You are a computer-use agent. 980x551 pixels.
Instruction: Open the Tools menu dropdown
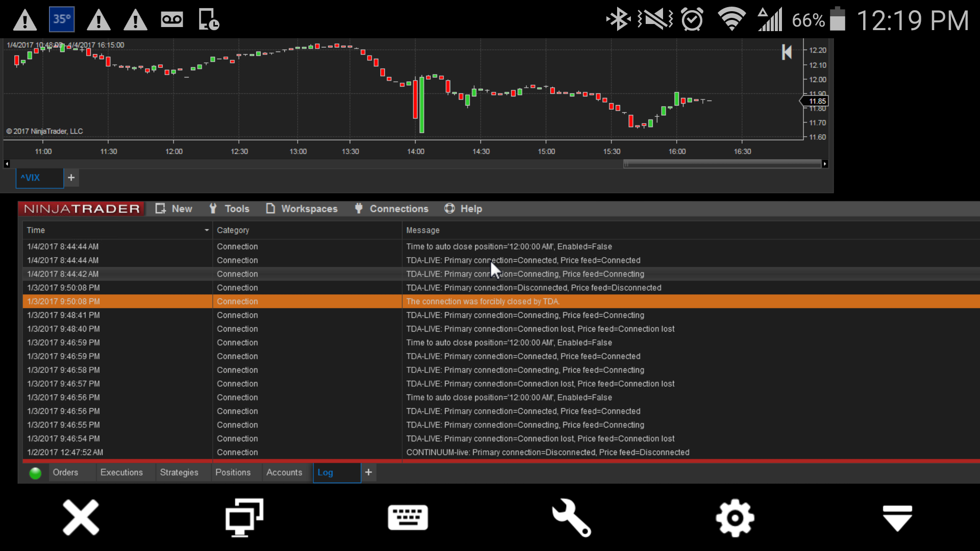click(x=229, y=209)
